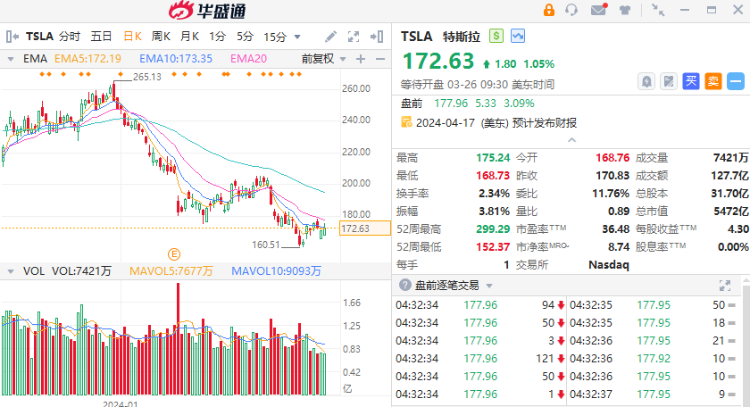Viewport: 750px width, 407px height.
Task: Click the Nasdaq exchange value
Action: 608,265
